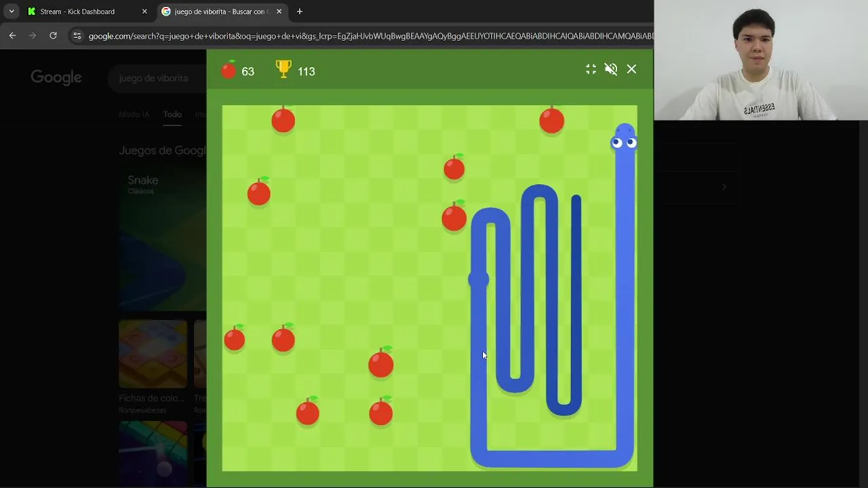Reload the Google search page
868x488 pixels.
click(53, 35)
